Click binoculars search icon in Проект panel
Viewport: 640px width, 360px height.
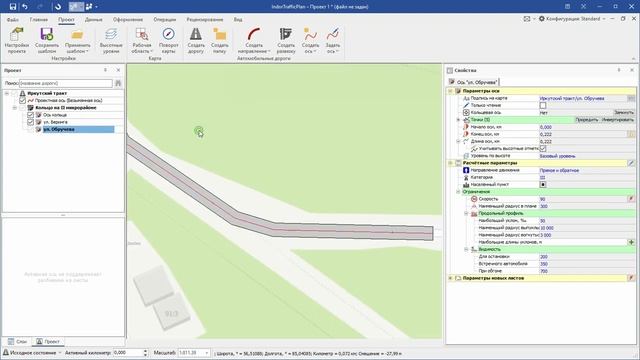tap(118, 83)
